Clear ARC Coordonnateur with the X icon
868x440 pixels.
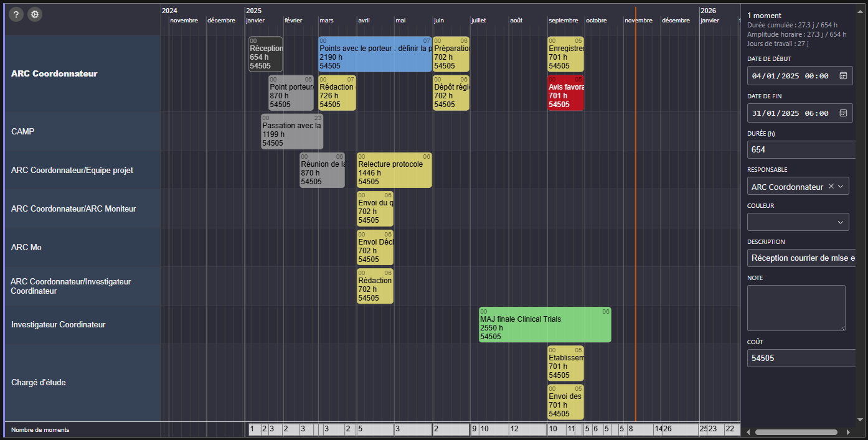coord(831,187)
